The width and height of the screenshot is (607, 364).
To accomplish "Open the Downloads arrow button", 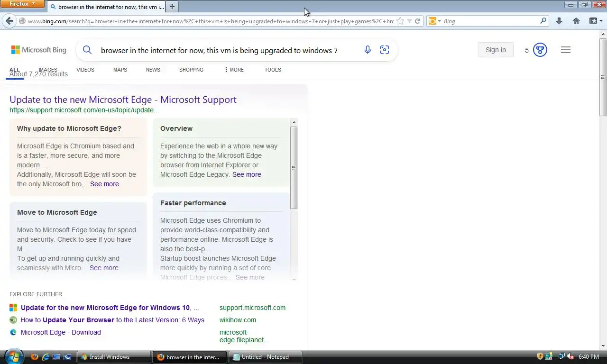I will (559, 21).
